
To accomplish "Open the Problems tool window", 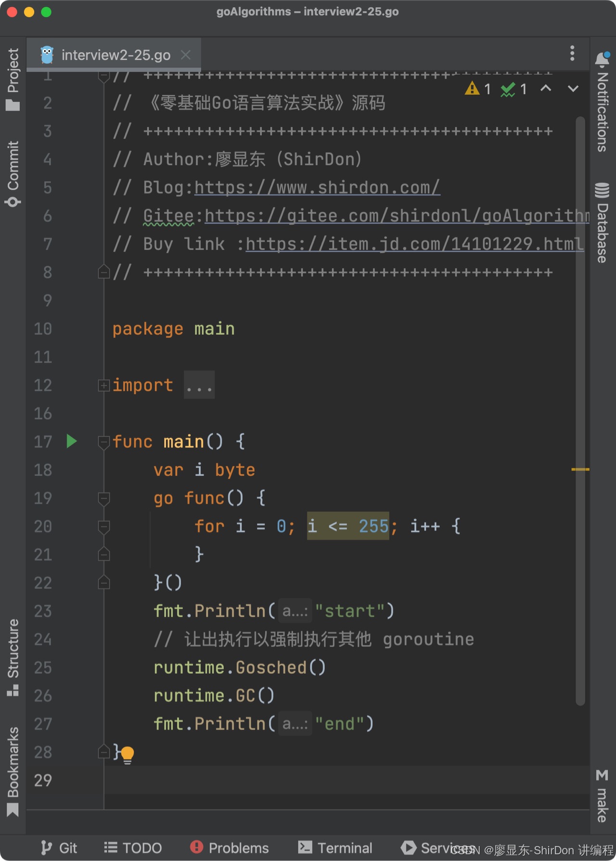I will click(x=230, y=848).
